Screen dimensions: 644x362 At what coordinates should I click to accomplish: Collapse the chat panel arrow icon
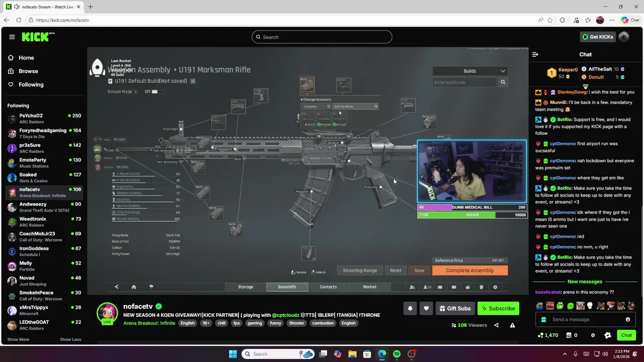(535, 54)
